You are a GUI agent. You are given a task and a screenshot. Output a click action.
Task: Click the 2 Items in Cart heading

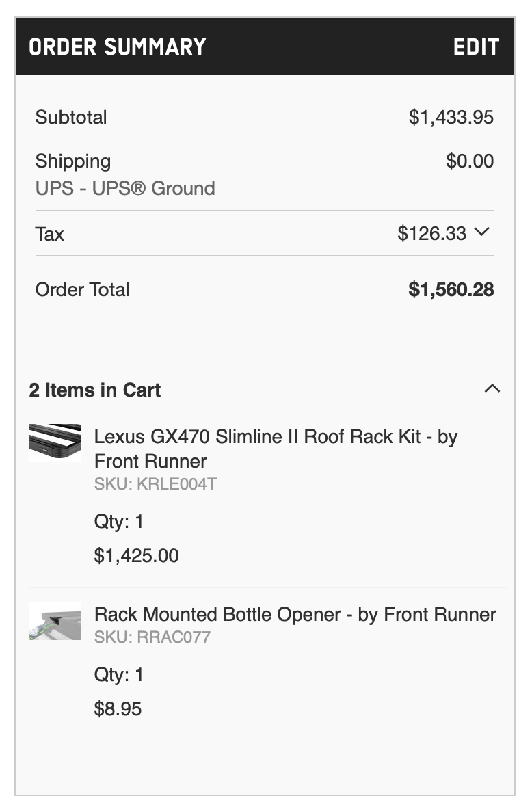click(94, 390)
